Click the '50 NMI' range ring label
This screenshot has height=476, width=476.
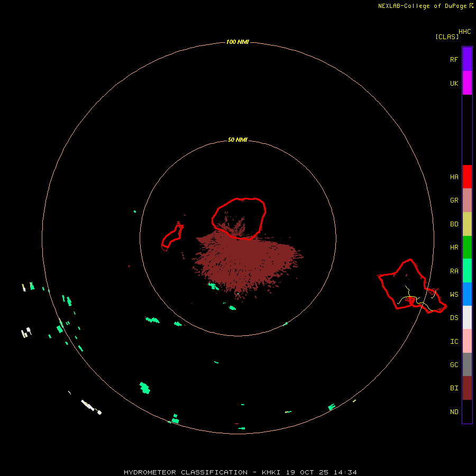[x=237, y=140]
